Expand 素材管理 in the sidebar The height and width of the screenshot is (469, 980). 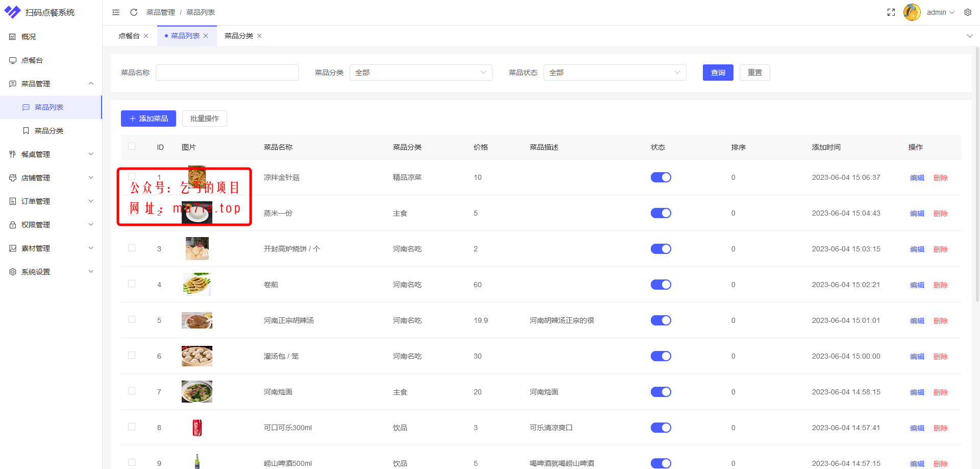51,248
